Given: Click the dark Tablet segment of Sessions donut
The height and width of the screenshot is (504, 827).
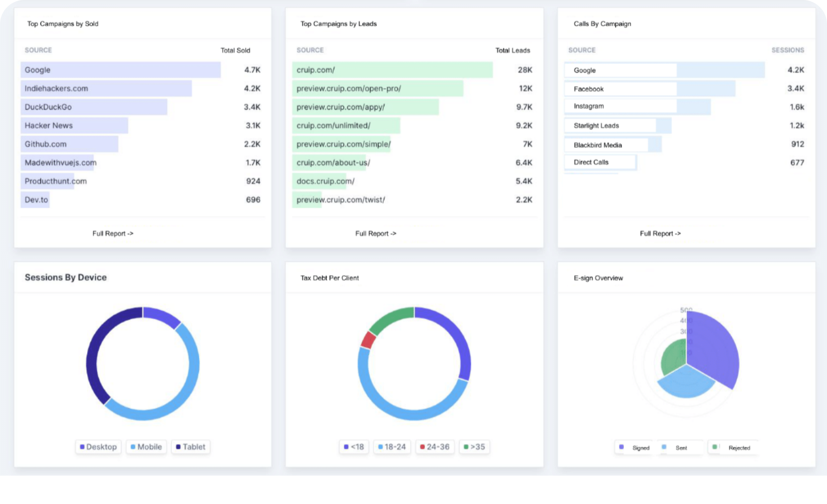Looking at the screenshot, I should [92, 350].
